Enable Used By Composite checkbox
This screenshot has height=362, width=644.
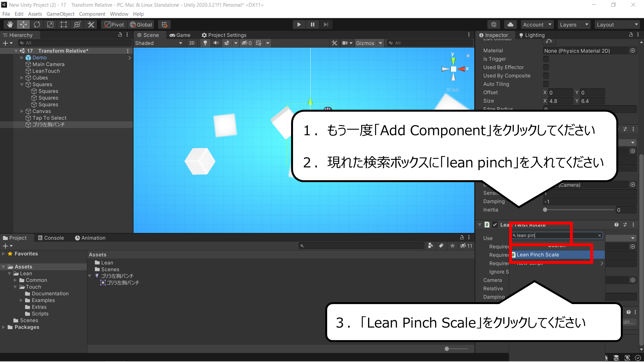tap(546, 76)
